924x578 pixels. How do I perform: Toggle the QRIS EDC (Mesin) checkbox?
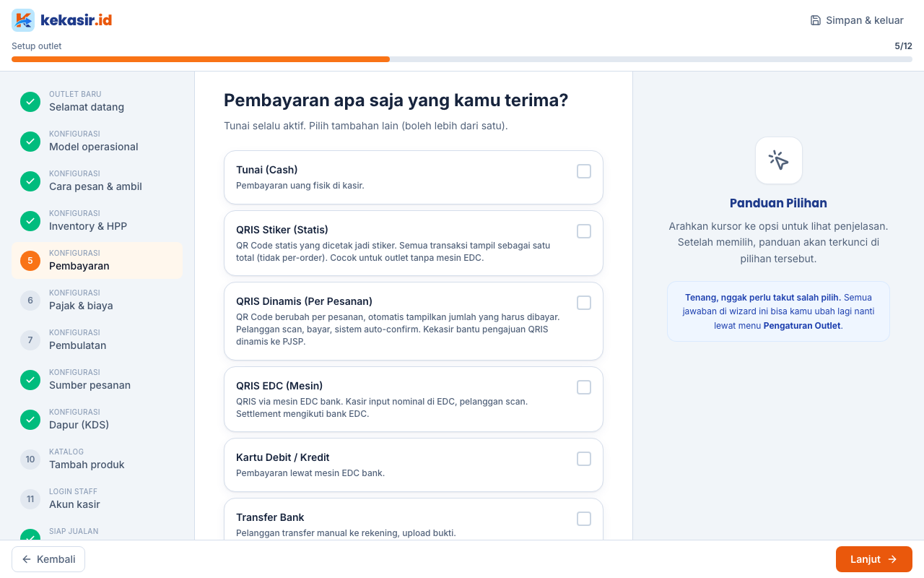(584, 387)
